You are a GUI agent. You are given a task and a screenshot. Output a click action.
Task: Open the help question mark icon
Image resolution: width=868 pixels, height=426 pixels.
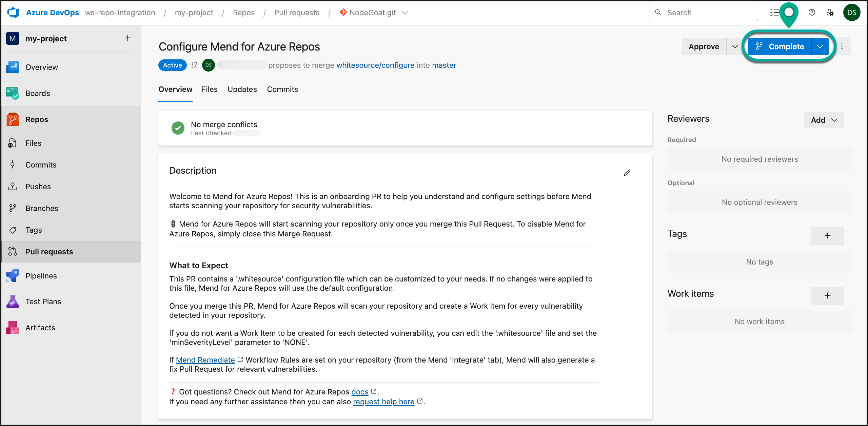[812, 13]
